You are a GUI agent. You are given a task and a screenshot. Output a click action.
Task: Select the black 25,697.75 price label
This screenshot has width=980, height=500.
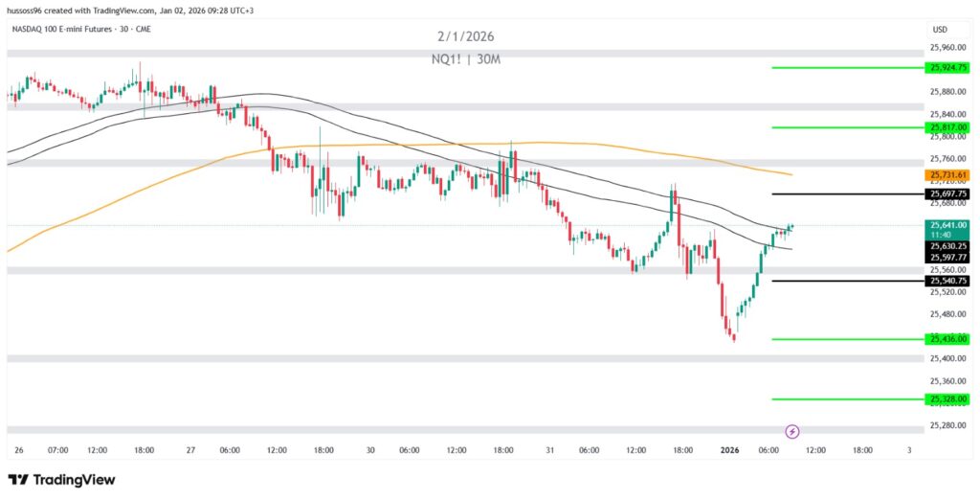(947, 194)
